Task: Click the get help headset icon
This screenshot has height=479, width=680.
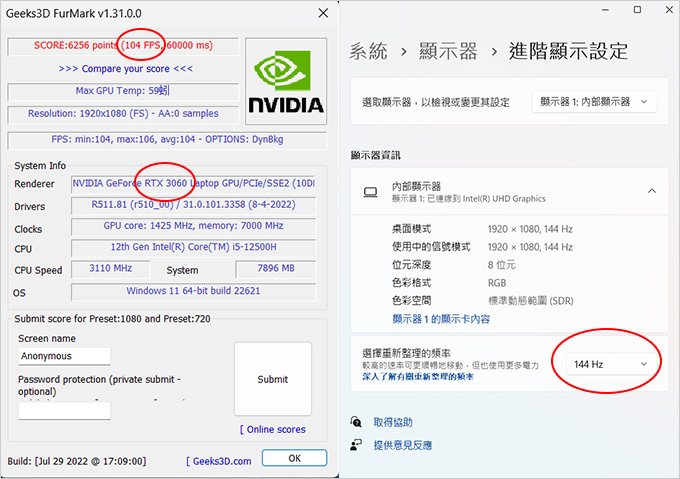Action: click(356, 422)
